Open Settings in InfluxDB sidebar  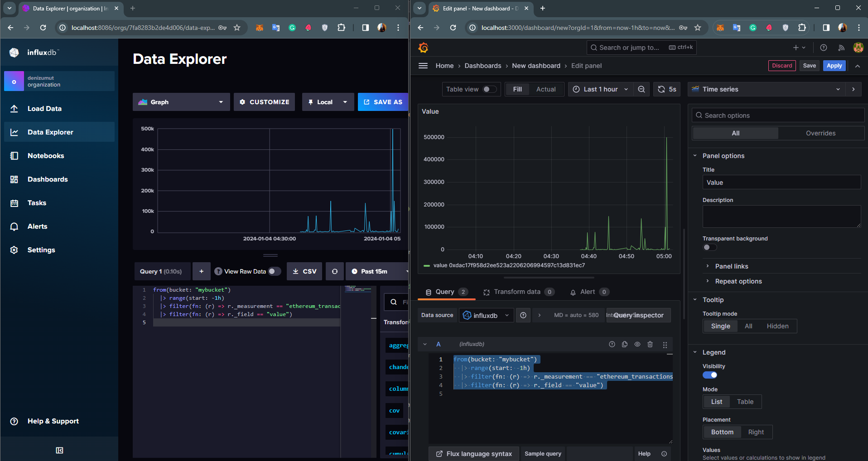[59, 250]
